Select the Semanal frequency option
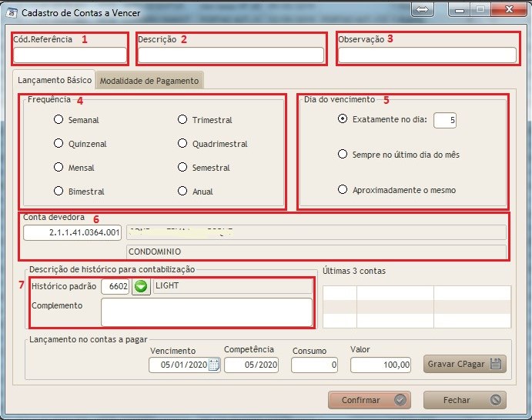This screenshot has height=420, width=532. pos(59,120)
